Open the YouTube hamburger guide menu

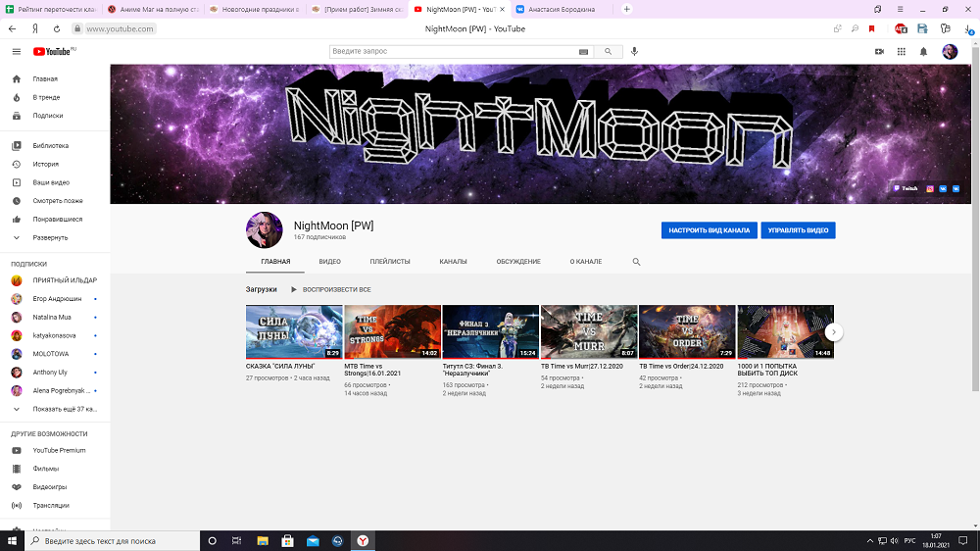(x=16, y=51)
